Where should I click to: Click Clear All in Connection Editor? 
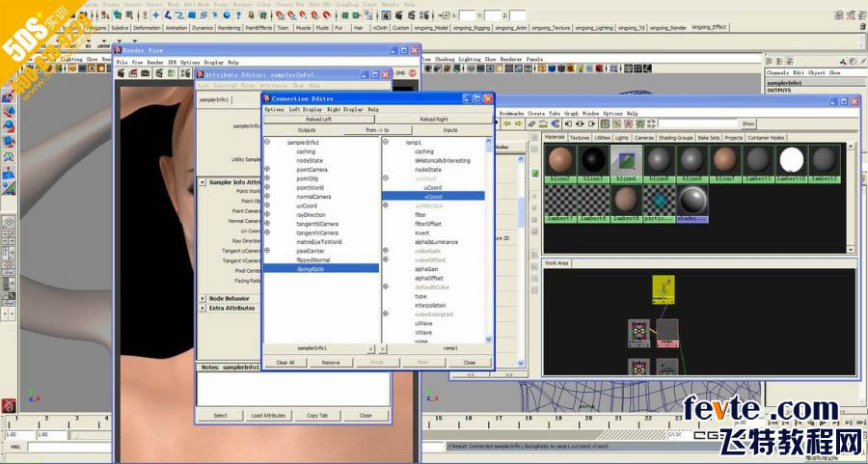click(x=285, y=362)
